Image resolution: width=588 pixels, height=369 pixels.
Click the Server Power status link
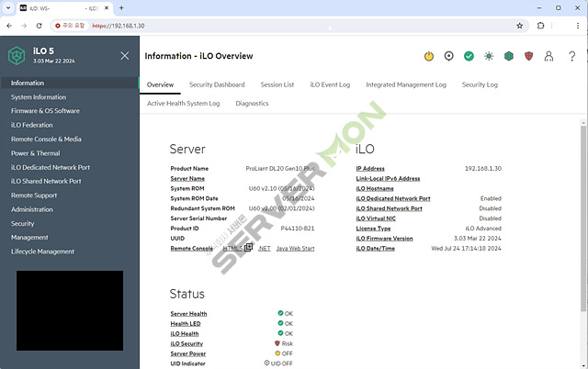click(x=187, y=353)
